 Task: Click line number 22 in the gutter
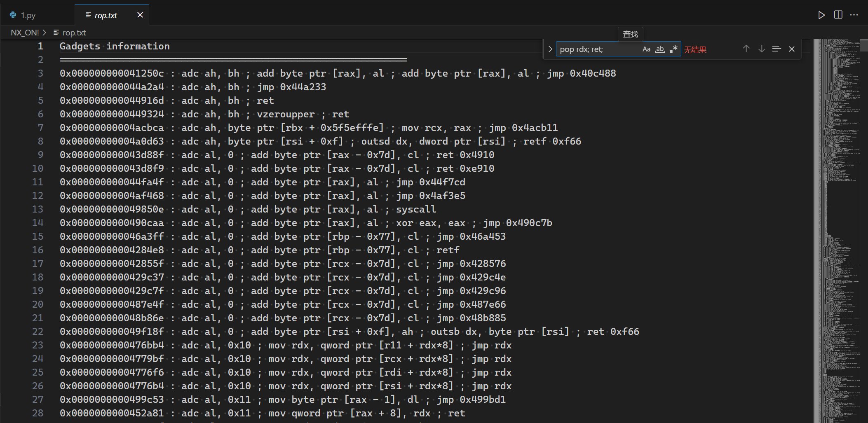(x=38, y=332)
